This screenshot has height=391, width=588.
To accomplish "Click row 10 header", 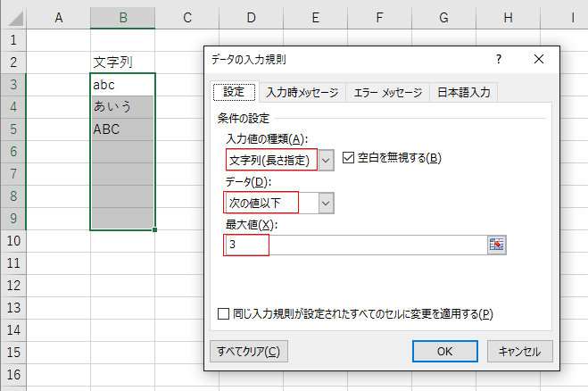I will 13,241.
